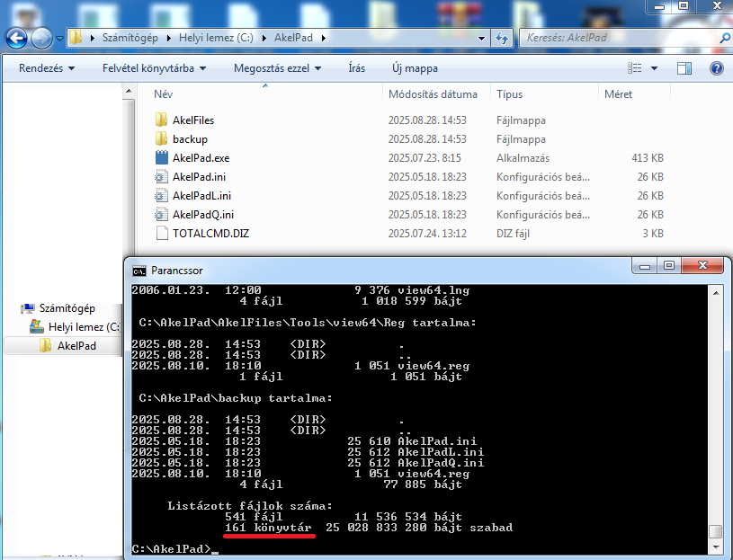Open recent locations dropdown arrow

[x=59, y=39]
